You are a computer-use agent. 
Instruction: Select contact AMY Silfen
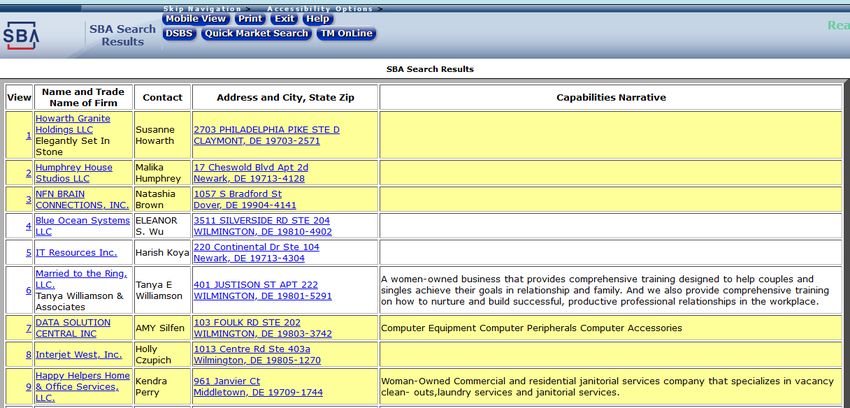(x=160, y=328)
